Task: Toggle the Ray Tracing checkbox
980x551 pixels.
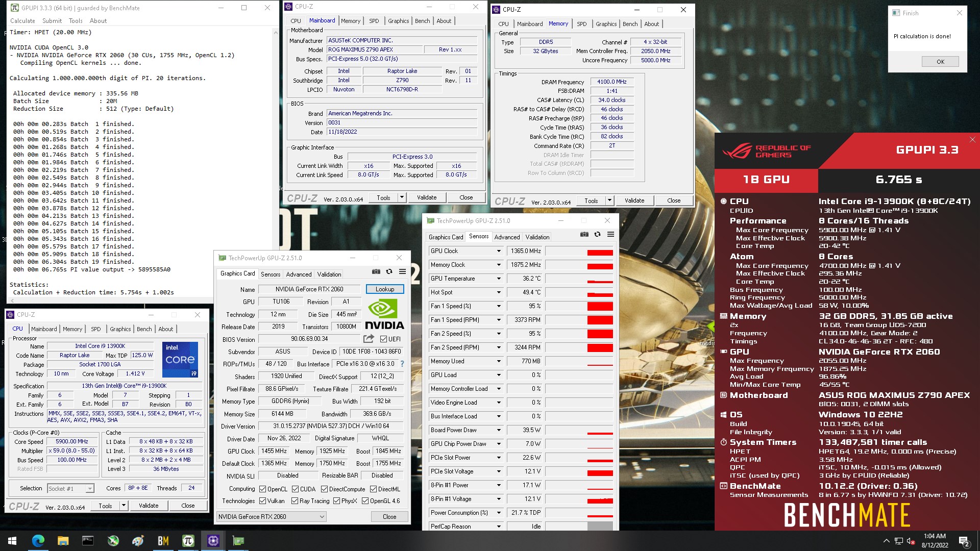Action: point(295,500)
